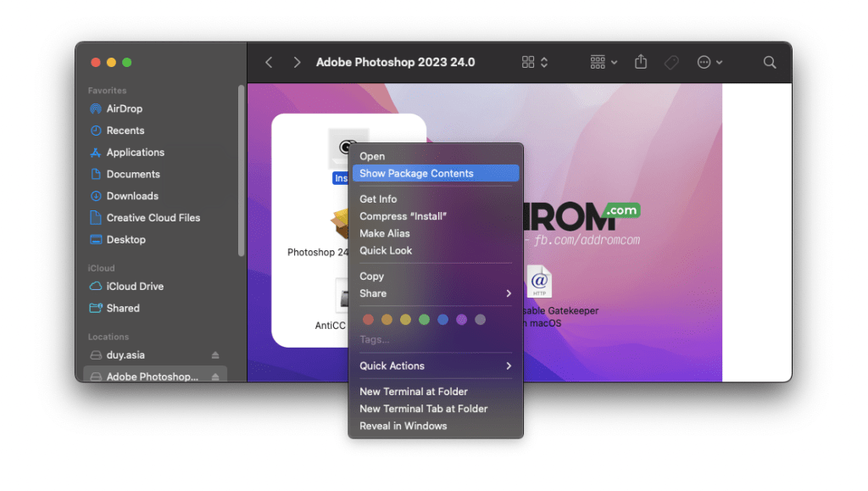
Task: Choose Reveal in Windows
Action: click(436, 426)
